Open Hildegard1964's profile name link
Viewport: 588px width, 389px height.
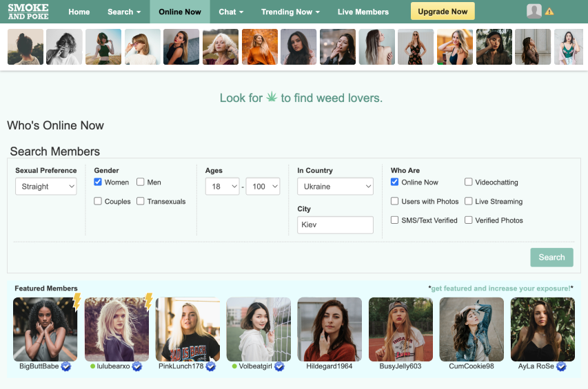tap(330, 366)
